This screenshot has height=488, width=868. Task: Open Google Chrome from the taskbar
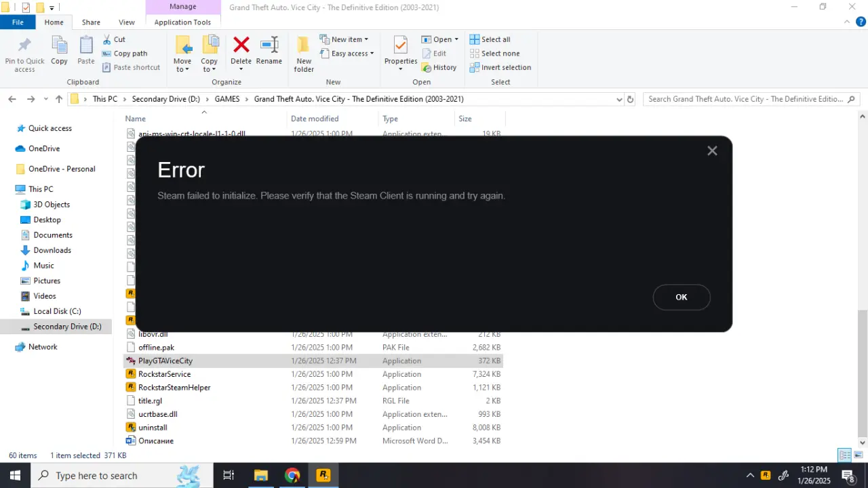click(292, 475)
